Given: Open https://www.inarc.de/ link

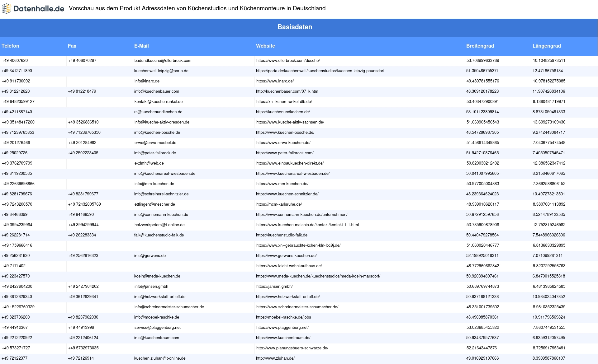Looking at the screenshot, I should pyautogui.click(x=275, y=81).
